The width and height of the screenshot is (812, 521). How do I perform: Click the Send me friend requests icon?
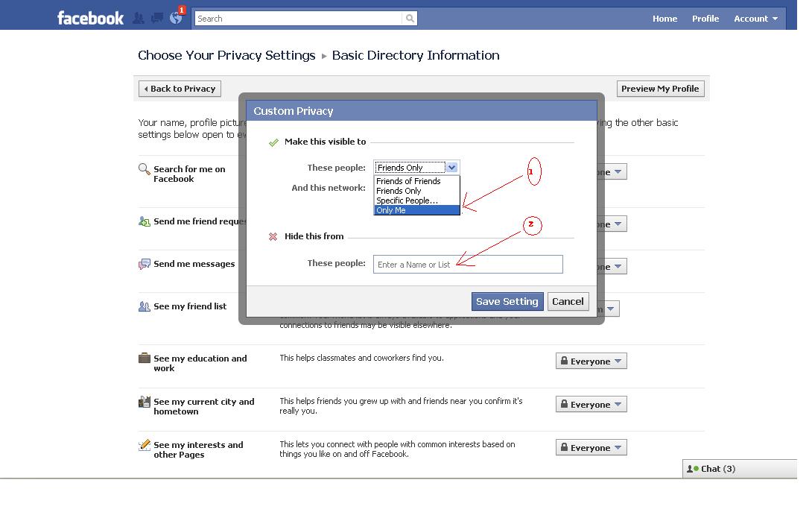pos(145,221)
